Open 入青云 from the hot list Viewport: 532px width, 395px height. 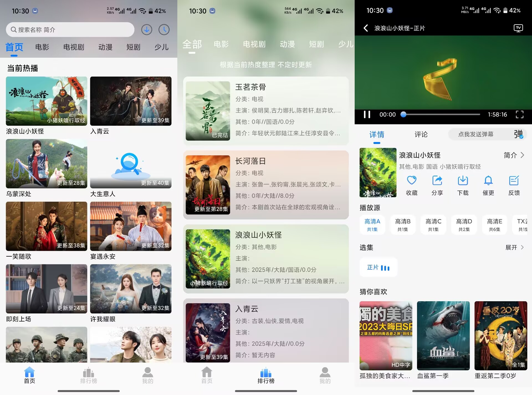(131, 101)
